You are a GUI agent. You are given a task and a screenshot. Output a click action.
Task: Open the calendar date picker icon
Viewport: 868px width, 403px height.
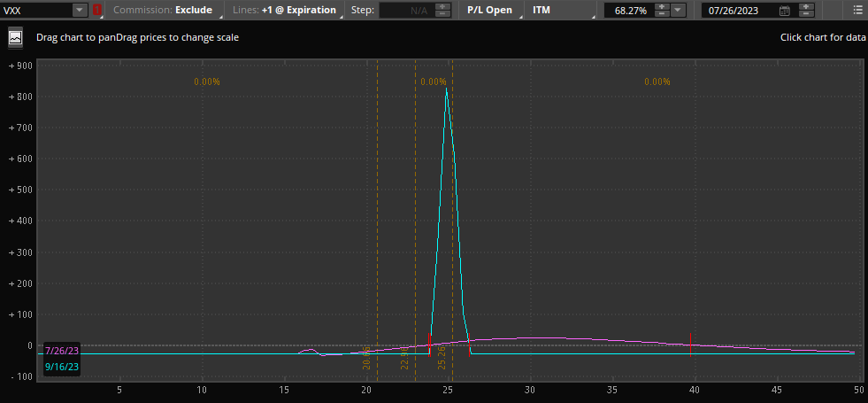784,11
